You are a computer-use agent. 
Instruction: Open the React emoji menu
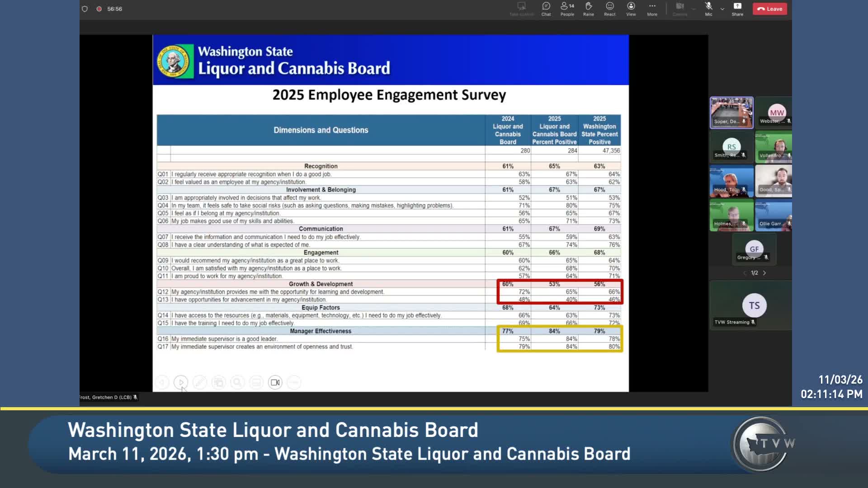(609, 9)
